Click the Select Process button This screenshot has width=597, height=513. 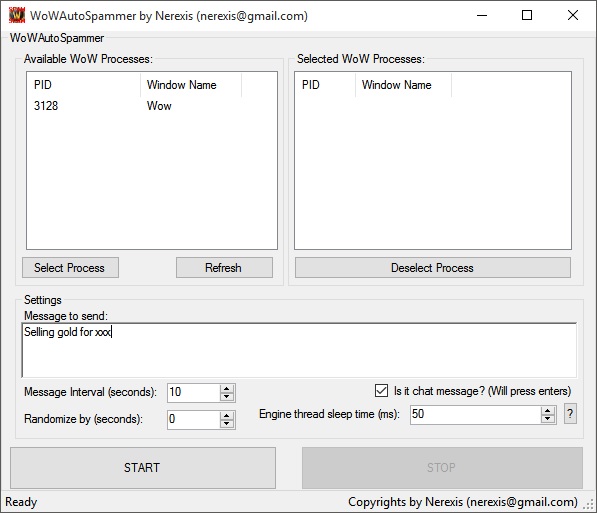coord(70,267)
